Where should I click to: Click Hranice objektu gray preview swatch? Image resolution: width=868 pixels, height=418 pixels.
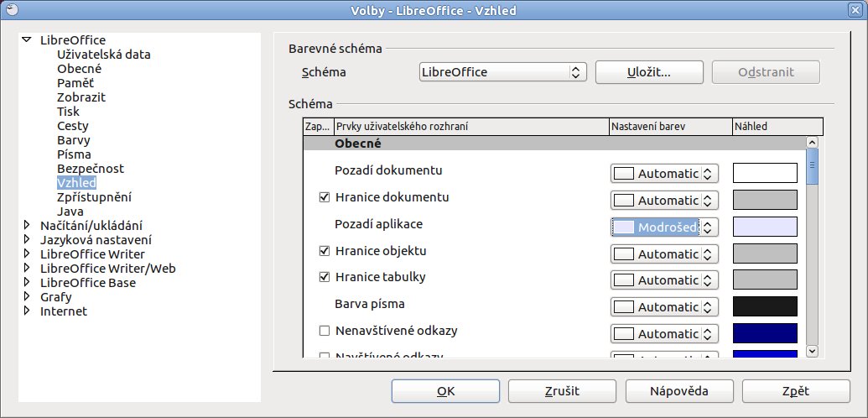point(765,253)
